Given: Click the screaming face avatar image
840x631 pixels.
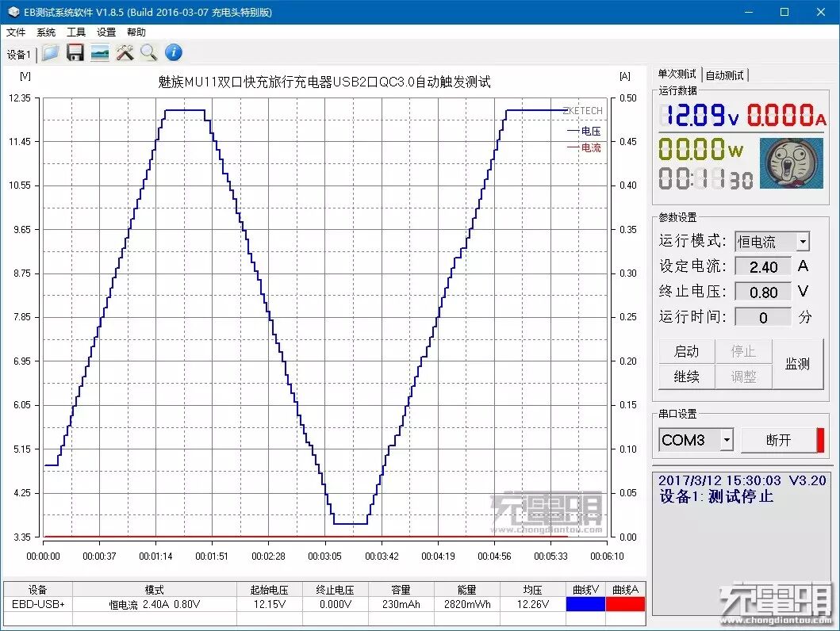Looking at the screenshot, I should pyautogui.click(x=792, y=163).
